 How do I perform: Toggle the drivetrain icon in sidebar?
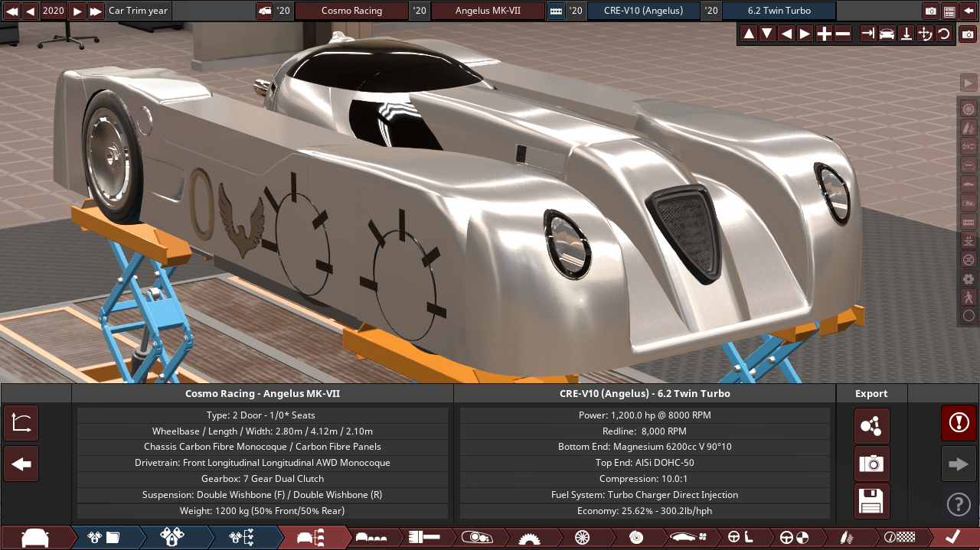pos(969,146)
